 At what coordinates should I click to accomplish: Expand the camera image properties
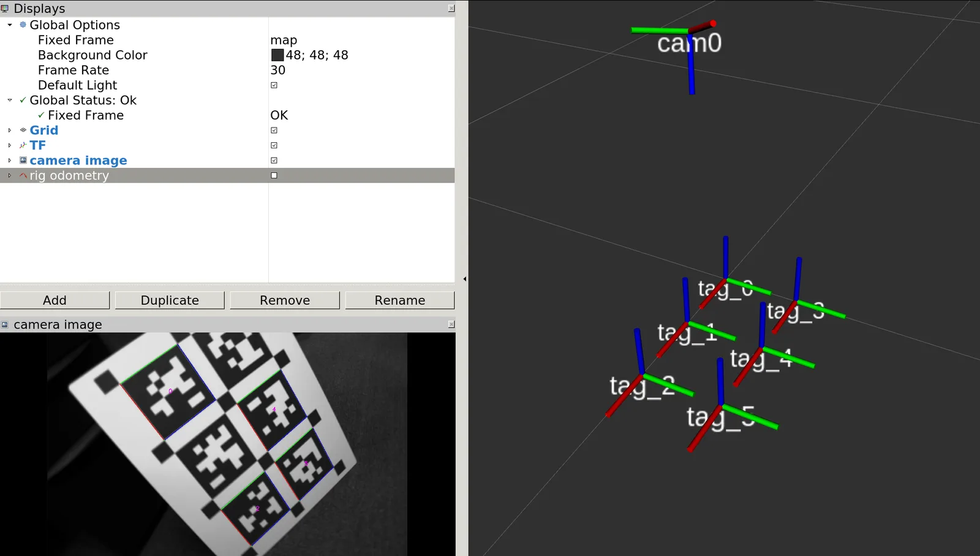point(10,160)
